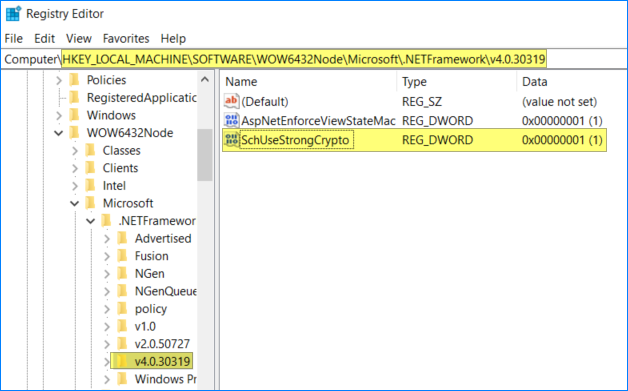Select the v1.0 folder icon
Image resolution: width=628 pixels, height=391 pixels.
pos(123,327)
